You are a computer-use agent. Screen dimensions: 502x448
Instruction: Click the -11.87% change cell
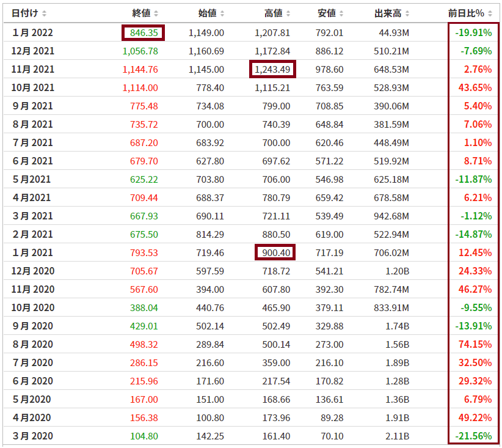click(x=473, y=180)
